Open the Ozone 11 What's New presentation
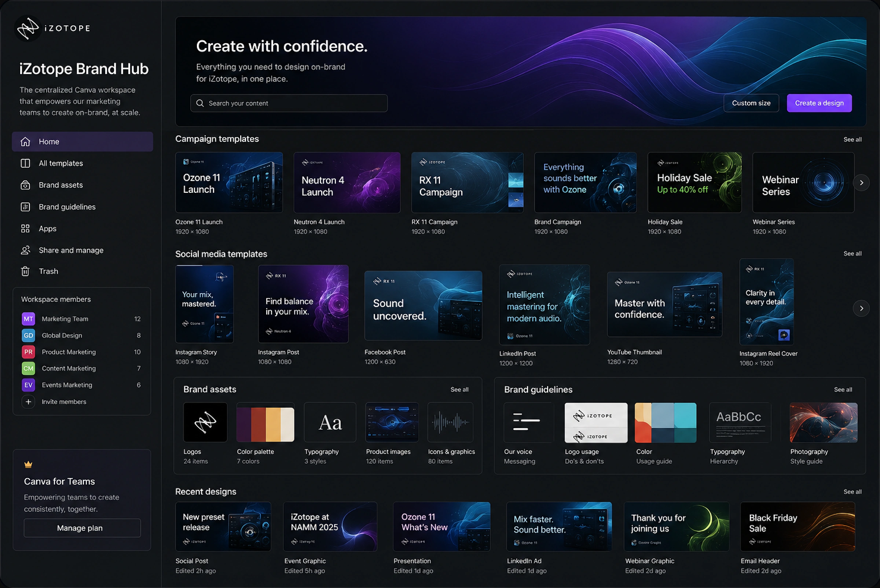This screenshot has width=880, height=588. coord(441,526)
